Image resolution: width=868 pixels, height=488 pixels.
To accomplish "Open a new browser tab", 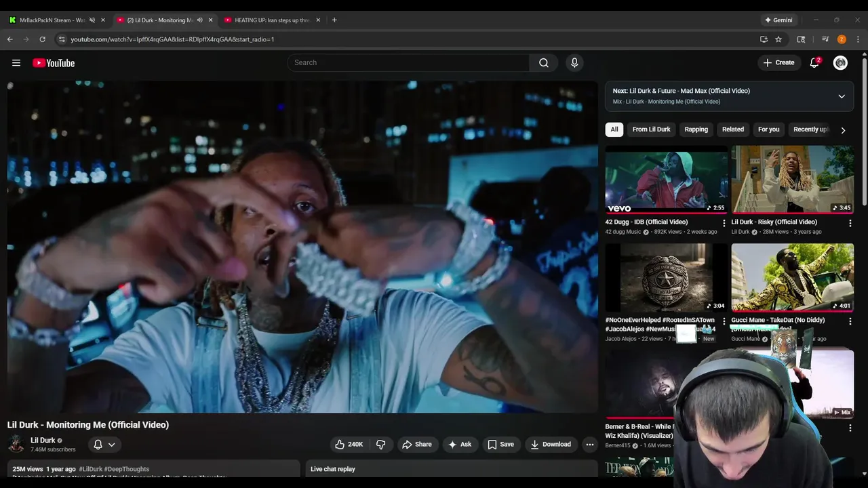I will coord(334,20).
